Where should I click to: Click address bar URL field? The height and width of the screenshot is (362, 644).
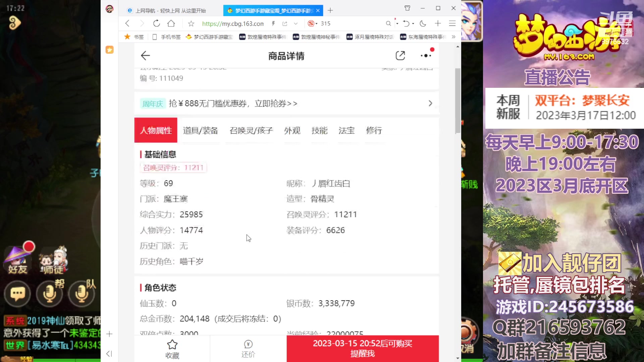pyautogui.click(x=233, y=23)
